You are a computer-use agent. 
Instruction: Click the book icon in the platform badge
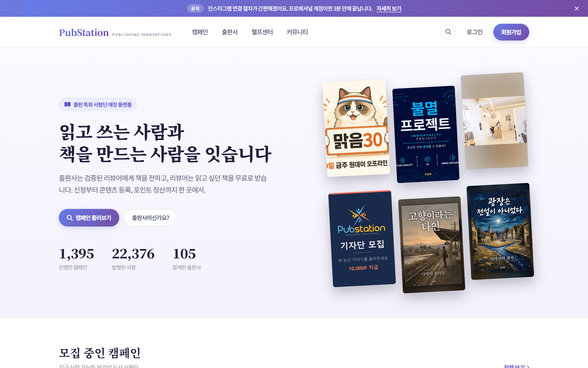[67, 104]
